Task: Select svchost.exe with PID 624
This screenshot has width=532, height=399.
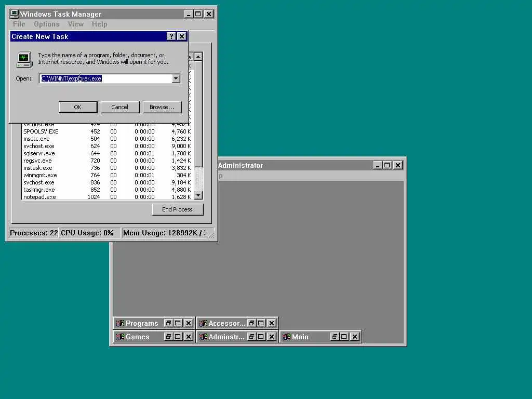Action: [107, 146]
